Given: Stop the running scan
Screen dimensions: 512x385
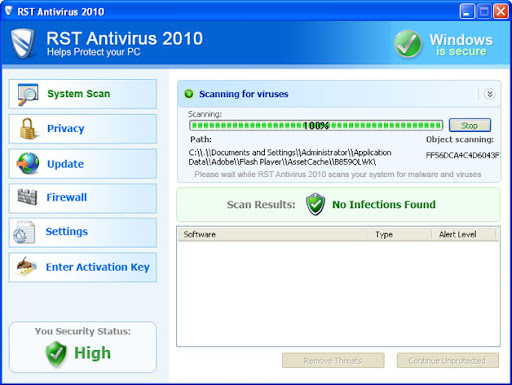Looking at the screenshot, I should (470, 125).
